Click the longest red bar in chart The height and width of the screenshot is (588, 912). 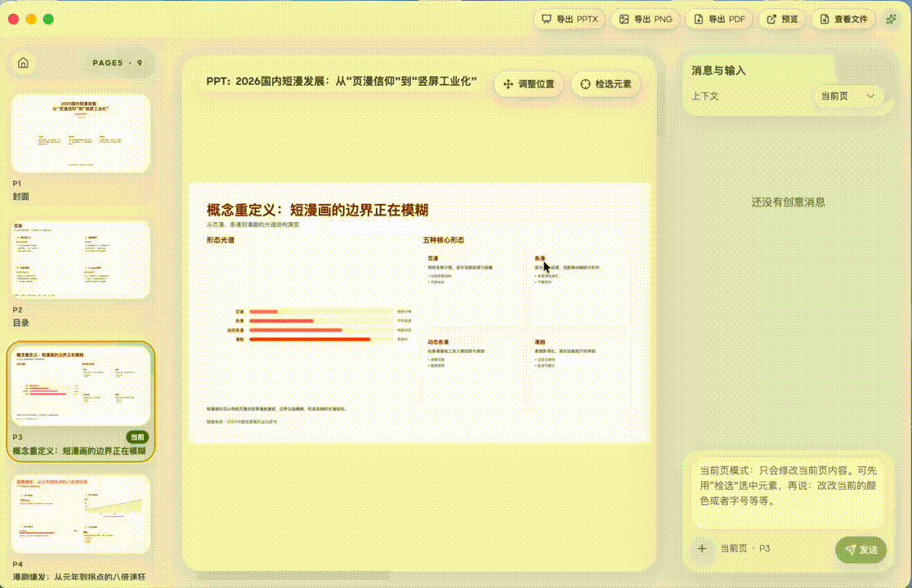[310, 339]
